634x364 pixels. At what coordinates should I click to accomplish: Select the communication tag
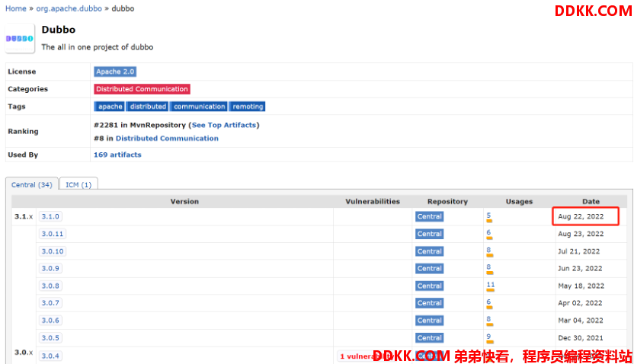tap(199, 107)
